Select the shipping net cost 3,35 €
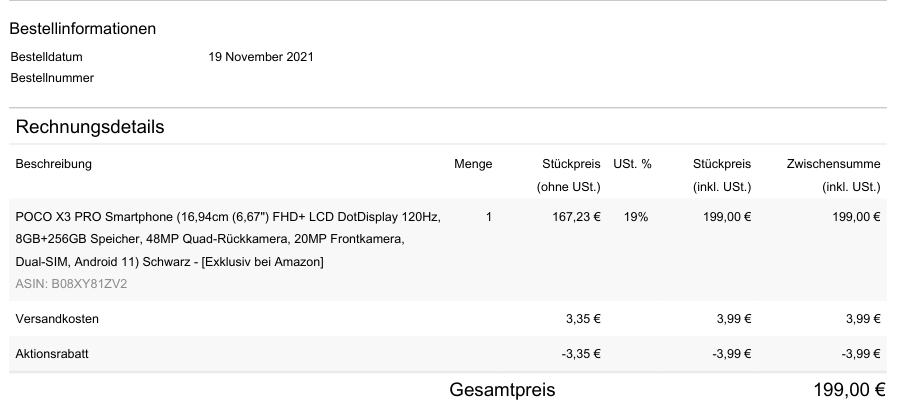Screen dimensions: 907x413 tap(583, 320)
